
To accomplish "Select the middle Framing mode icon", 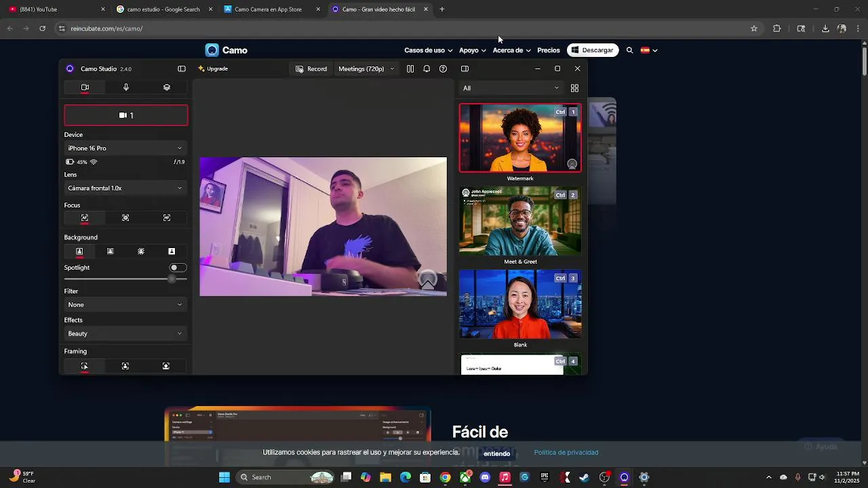I will coord(125,366).
